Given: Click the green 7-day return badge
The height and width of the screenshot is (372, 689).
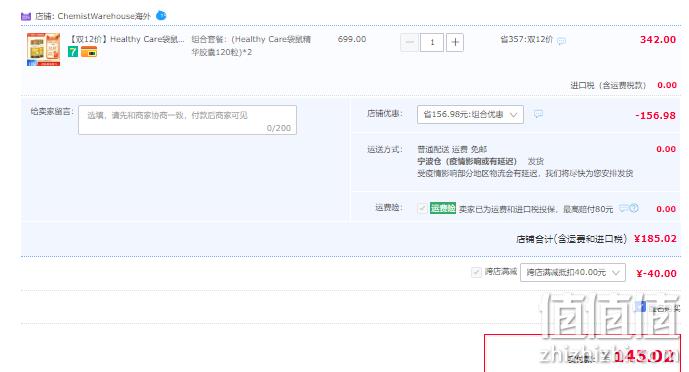Looking at the screenshot, I should pos(73,52).
